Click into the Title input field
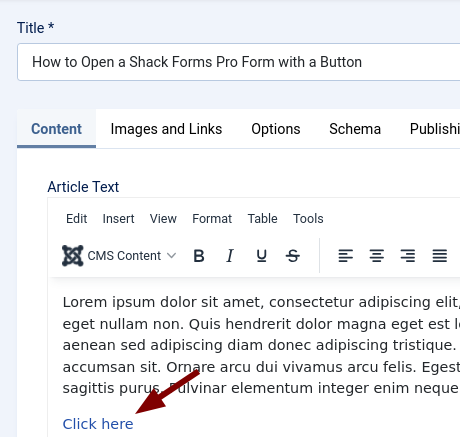Viewport: 460px width, 437px height. (x=239, y=62)
